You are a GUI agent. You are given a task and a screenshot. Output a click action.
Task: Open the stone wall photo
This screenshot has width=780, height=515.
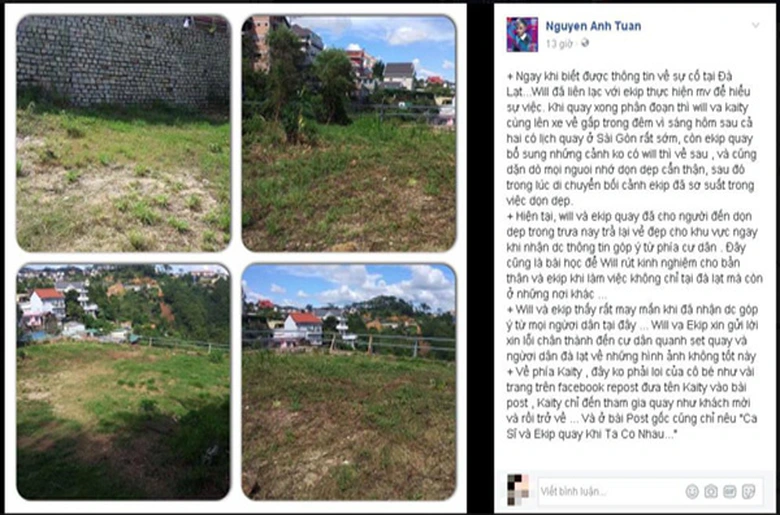point(123,133)
